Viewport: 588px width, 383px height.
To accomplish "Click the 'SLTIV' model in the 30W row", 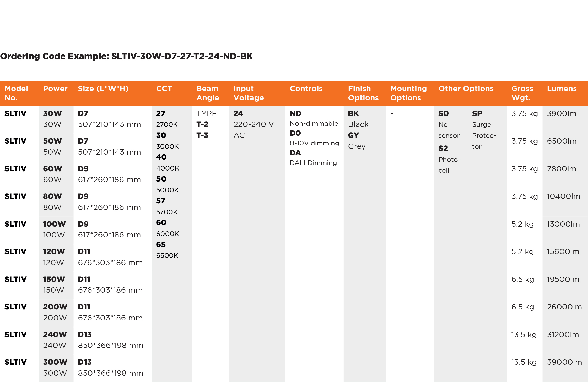I will coord(15,113).
